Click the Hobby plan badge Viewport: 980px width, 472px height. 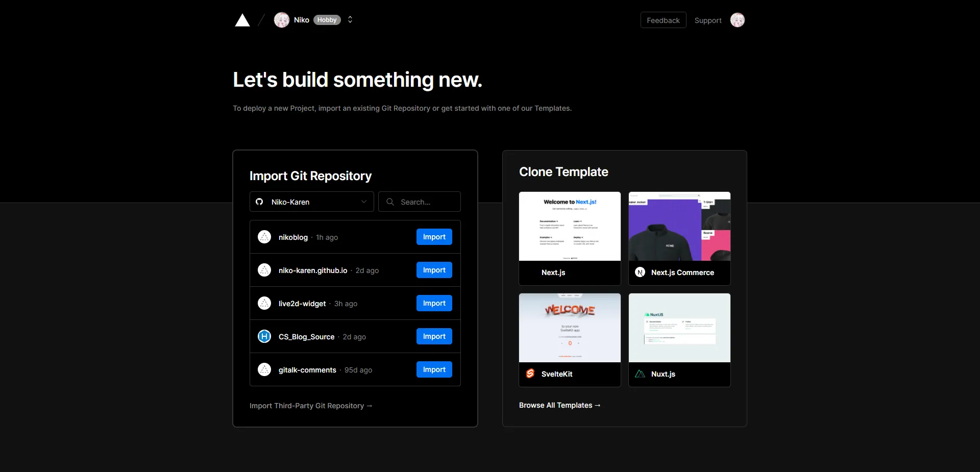pyautogui.click(x=327, y=20)
